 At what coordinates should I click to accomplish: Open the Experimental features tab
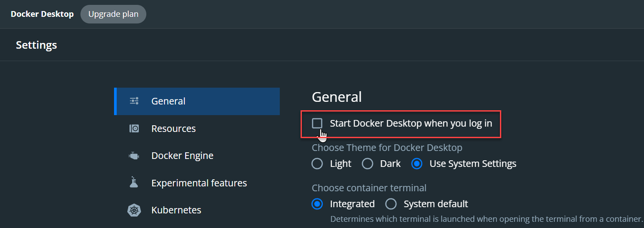pyautogui.click(x=197, y=183)
